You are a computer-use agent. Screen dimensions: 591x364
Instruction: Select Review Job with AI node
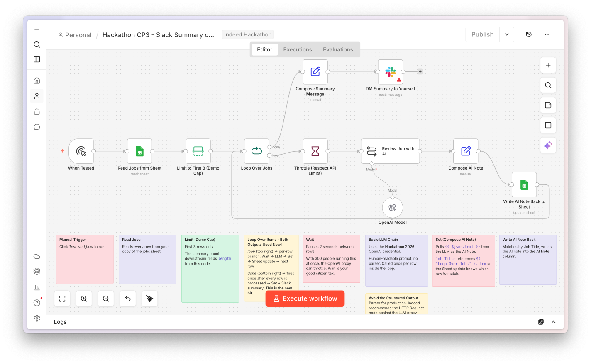[x=391, y=151]
